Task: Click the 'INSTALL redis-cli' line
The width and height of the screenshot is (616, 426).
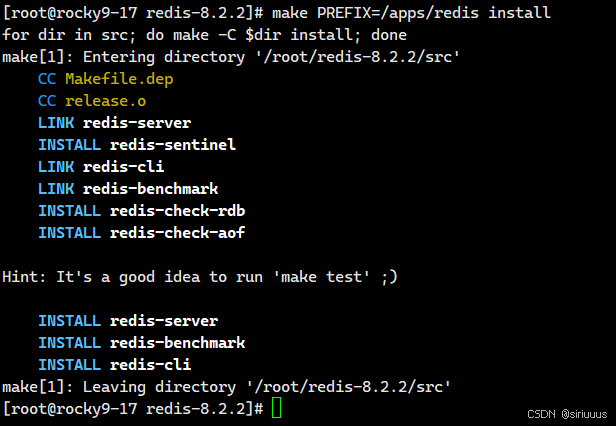Action: (115, 365)
